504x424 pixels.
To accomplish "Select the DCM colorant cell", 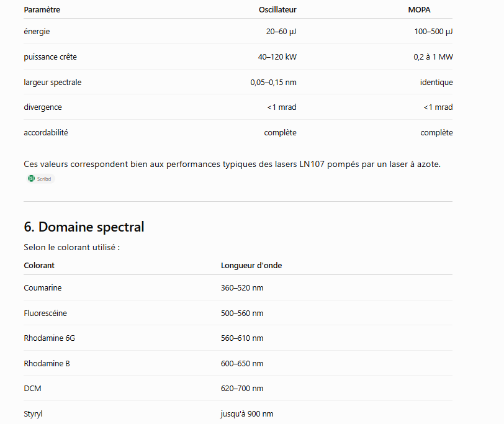I will pos(32,389).
